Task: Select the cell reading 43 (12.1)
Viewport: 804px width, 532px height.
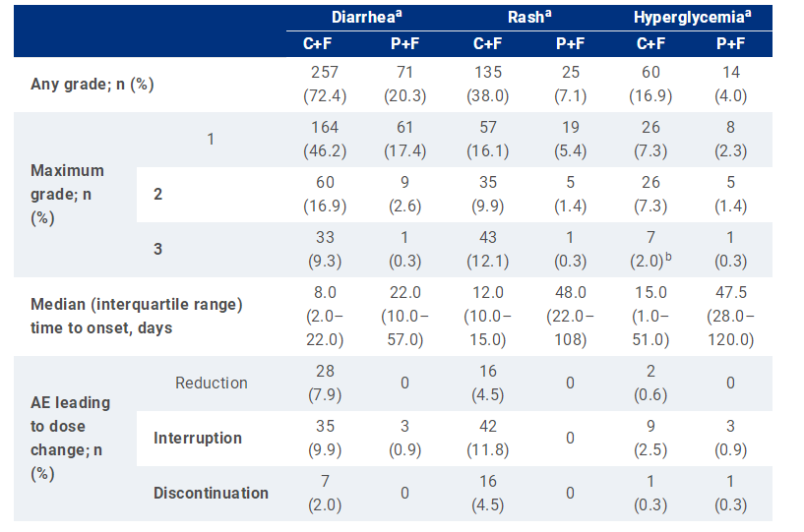Action: (488, 249)
